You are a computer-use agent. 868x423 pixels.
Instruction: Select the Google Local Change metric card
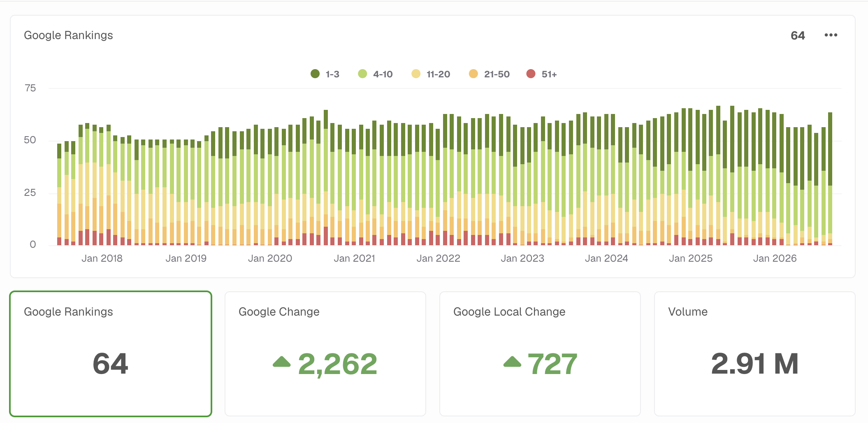pos(540,354)
